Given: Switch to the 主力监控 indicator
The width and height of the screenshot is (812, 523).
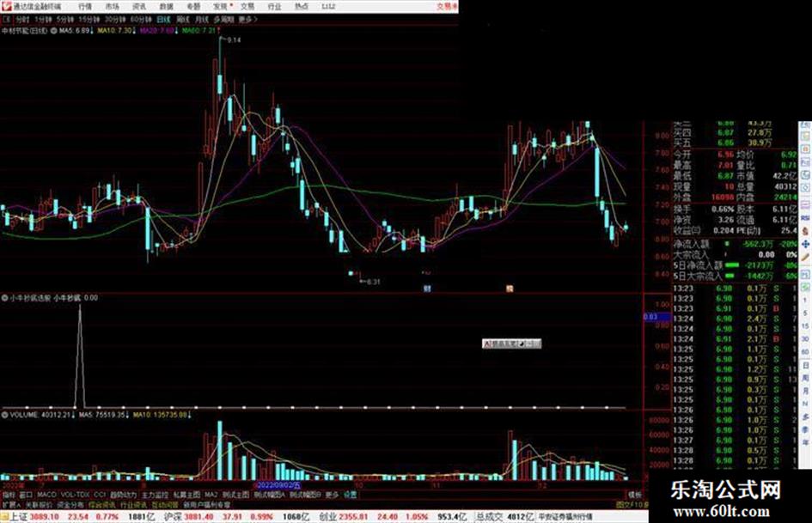Looking at the screenshot, I should 156,495.
